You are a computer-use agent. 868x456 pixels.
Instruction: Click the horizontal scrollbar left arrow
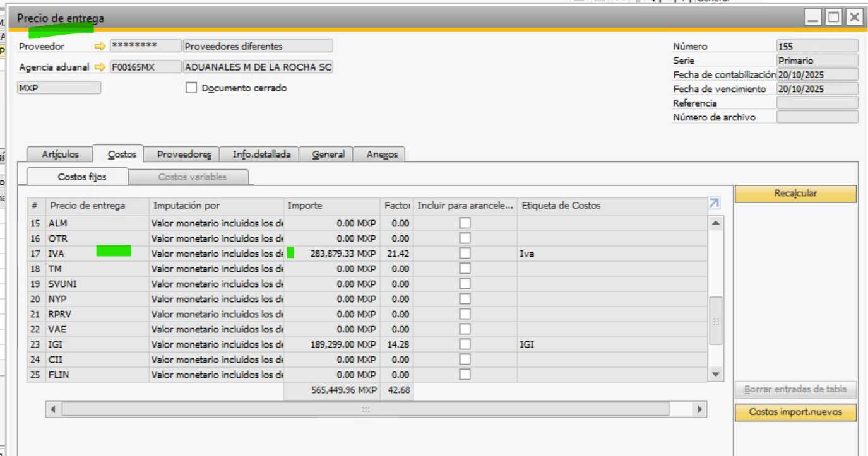click(x=53, y=409)
